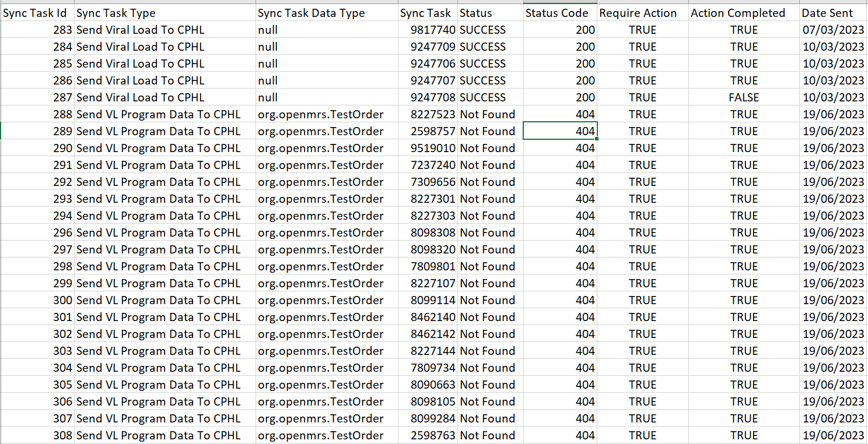Select the Status header cell

490,13
